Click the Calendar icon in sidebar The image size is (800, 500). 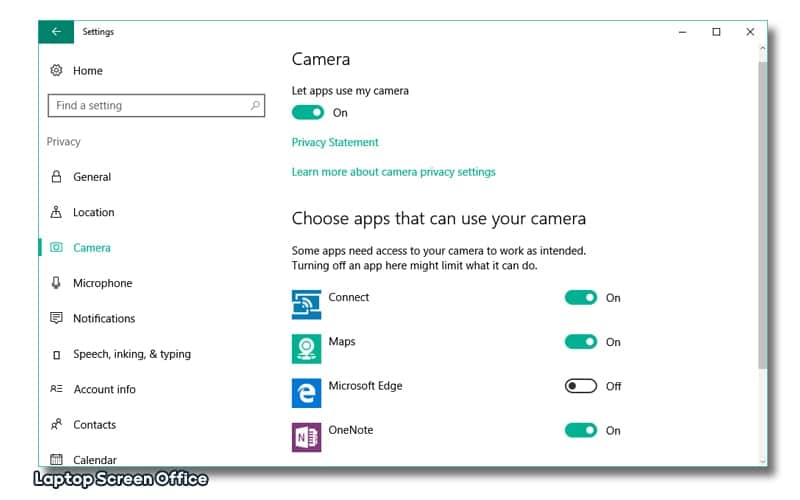(x=56, y=460)
